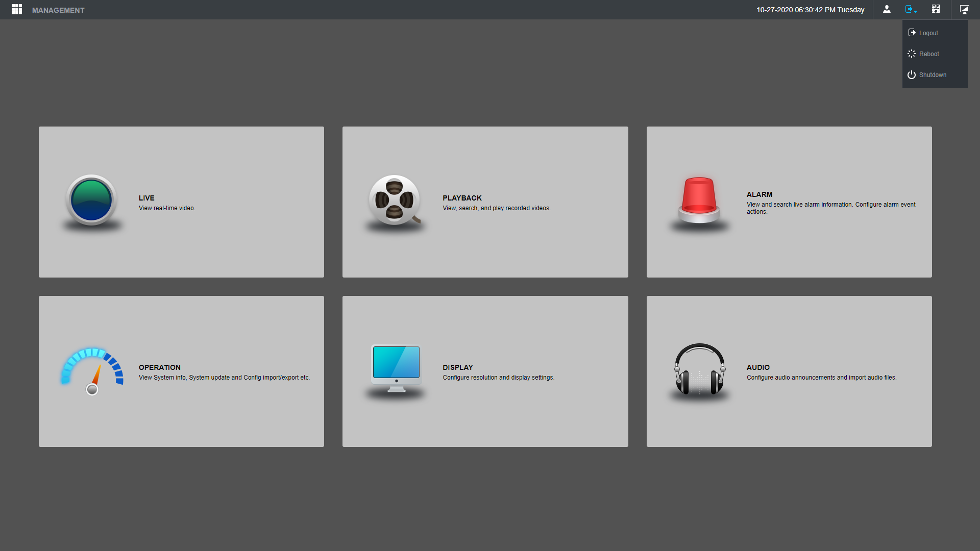Image resolution: width=980 pixels, height=551 pixels.
Task: Open the OPERATION title link
Action: (x=160, y=367)
